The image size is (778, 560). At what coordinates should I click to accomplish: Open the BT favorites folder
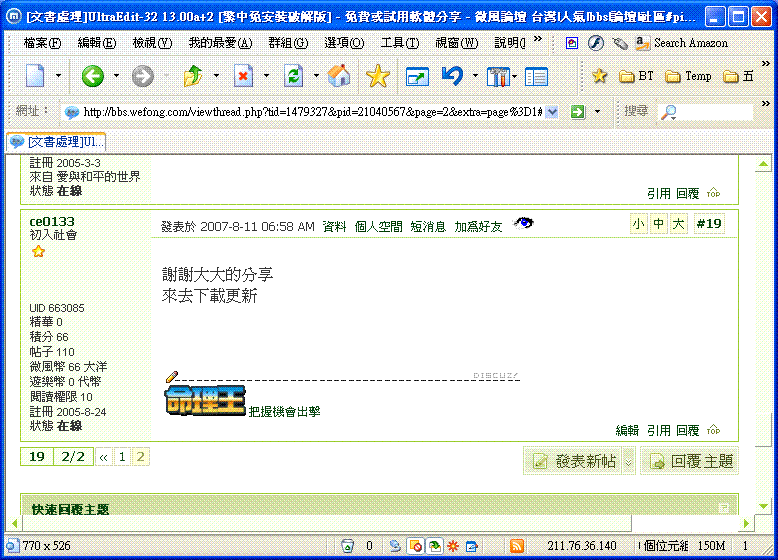(637, 76)
